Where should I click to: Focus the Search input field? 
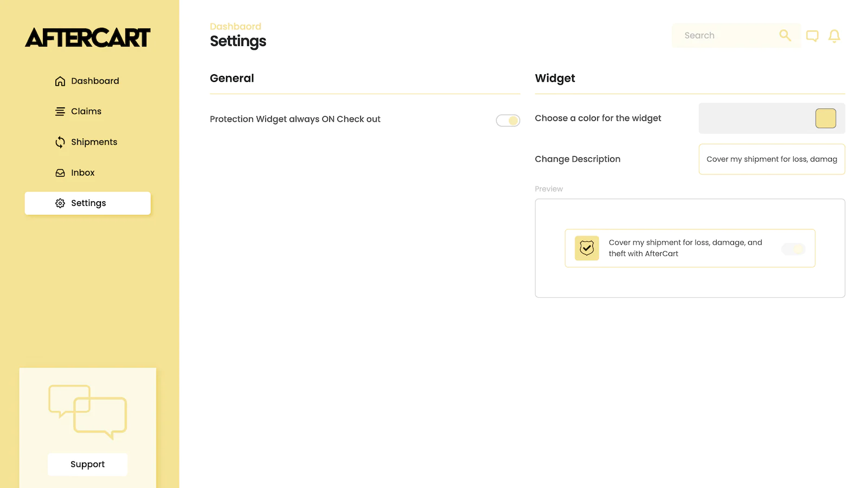pyautogui.click(x=727, y=36)
